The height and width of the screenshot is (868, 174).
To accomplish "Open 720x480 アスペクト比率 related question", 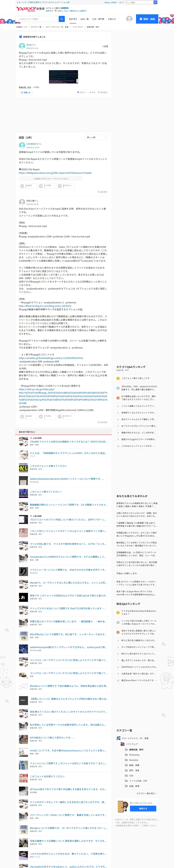I will (68, 441).
